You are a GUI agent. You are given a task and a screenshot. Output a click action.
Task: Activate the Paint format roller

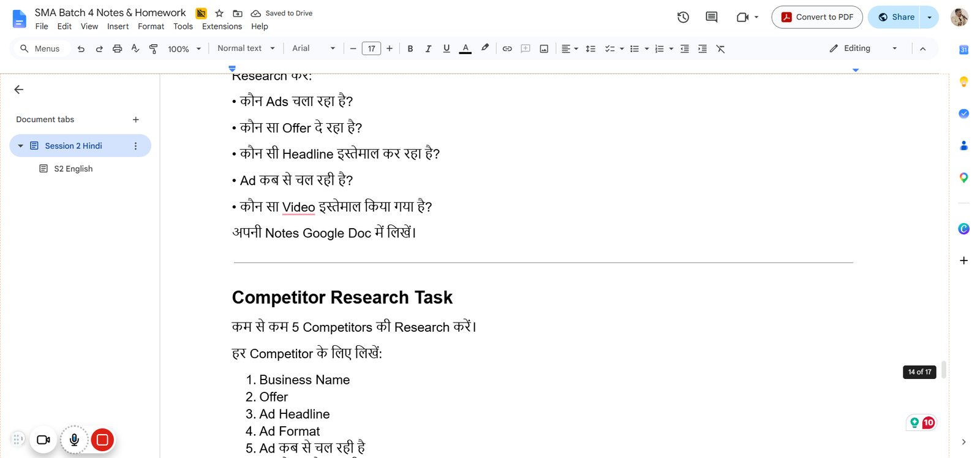[154, 49]
